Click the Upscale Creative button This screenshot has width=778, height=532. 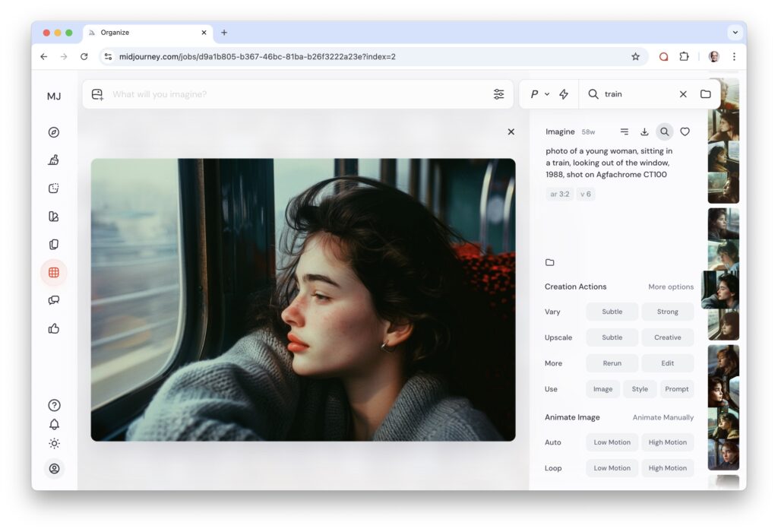(667, 337)
